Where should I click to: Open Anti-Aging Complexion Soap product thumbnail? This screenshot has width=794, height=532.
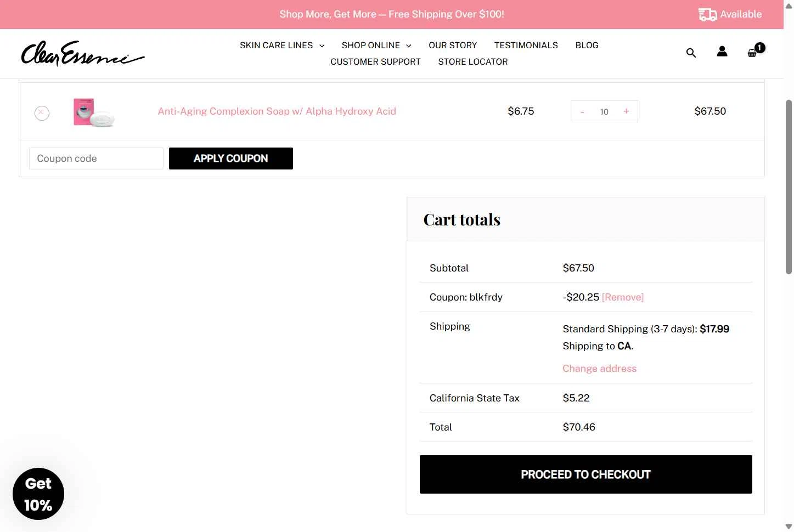(x=94, y=112)
